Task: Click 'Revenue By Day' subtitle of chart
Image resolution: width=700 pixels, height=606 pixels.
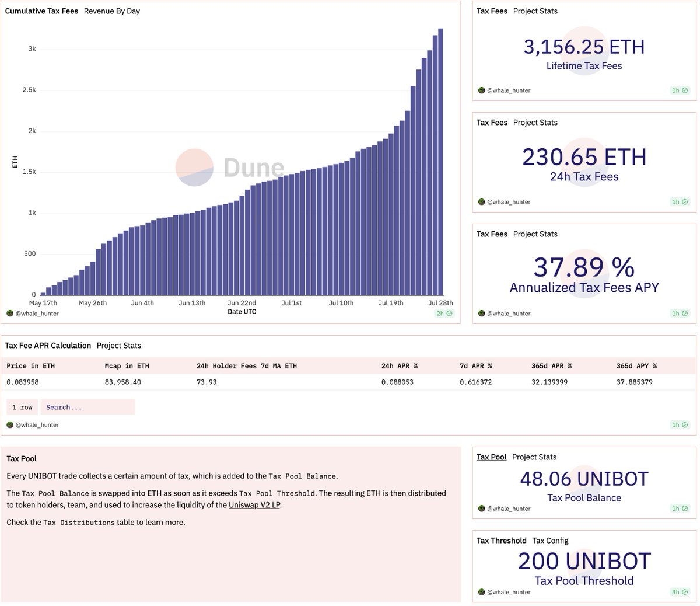Action: tap(112, 11)
